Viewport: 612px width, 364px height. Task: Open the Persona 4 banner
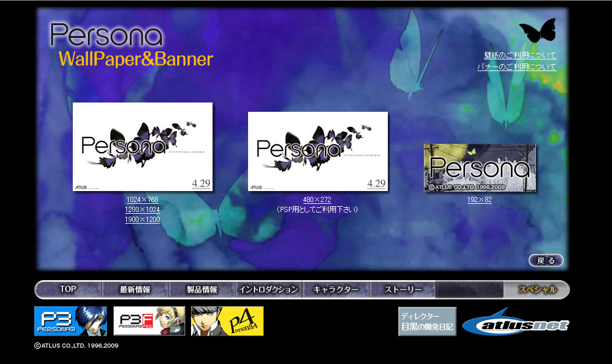[x=227, y=321]
